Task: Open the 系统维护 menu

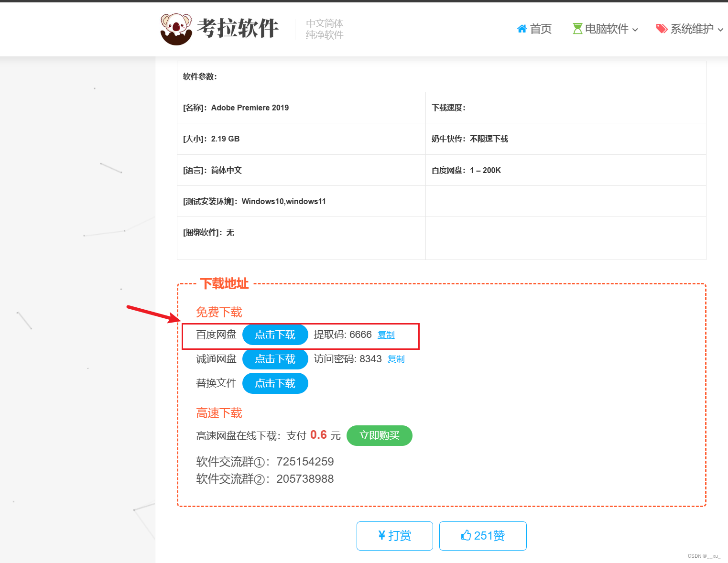Action: (690, 29)
